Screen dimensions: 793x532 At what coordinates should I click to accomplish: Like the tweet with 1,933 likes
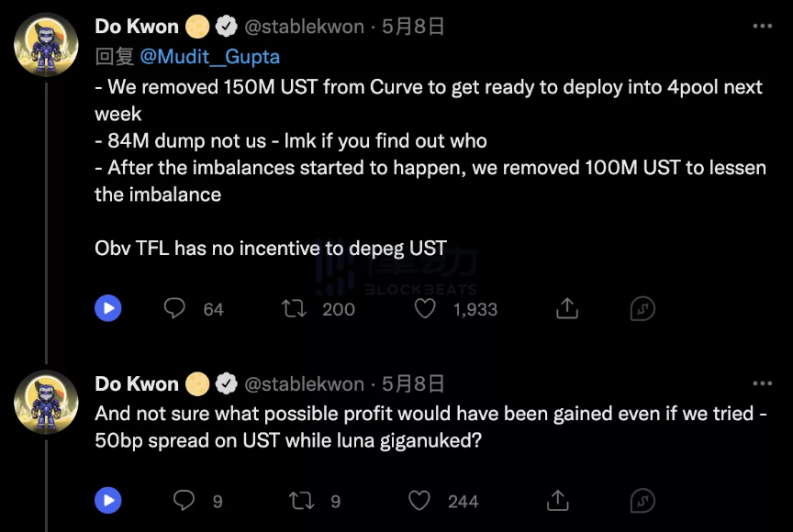424,308
